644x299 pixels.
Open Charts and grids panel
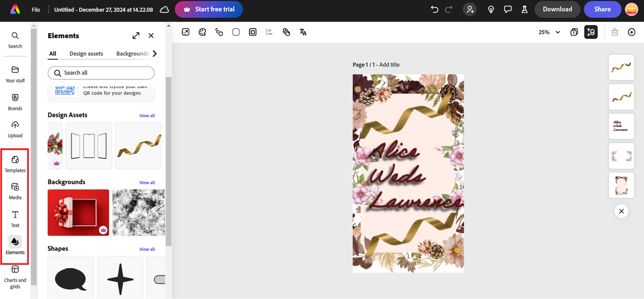[x=15, y=277]
